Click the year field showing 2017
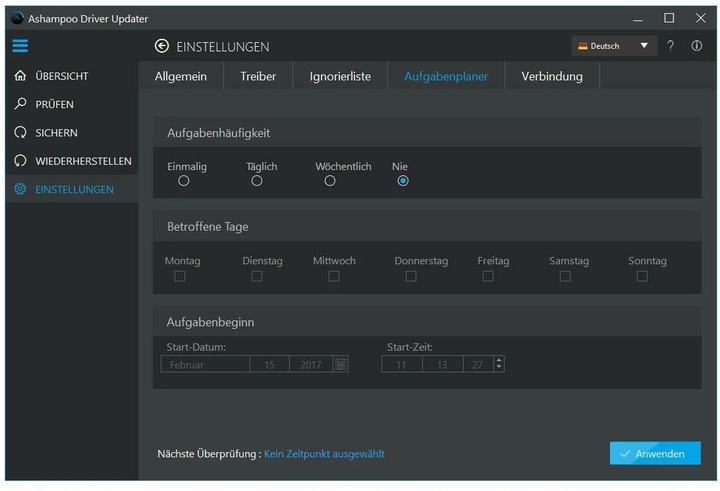The width and height of the screenshot is (720, 491). pyautogui.click(x=311, y=364)
